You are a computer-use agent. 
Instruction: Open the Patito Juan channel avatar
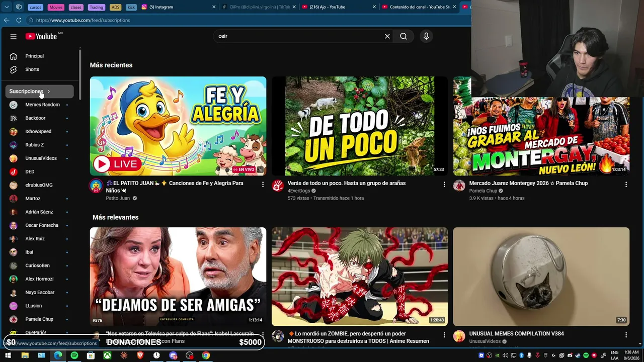tap(96, 186)
